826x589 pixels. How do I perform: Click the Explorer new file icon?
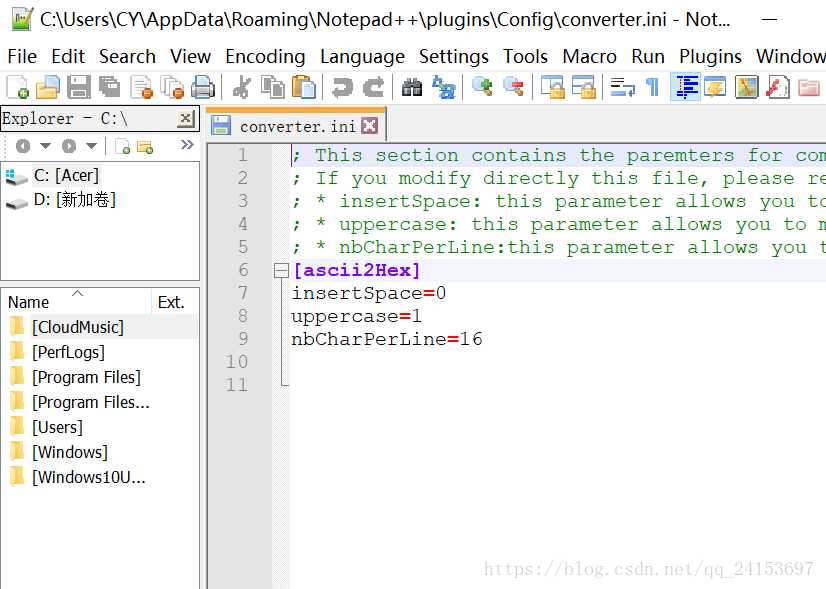pos(122,146)
